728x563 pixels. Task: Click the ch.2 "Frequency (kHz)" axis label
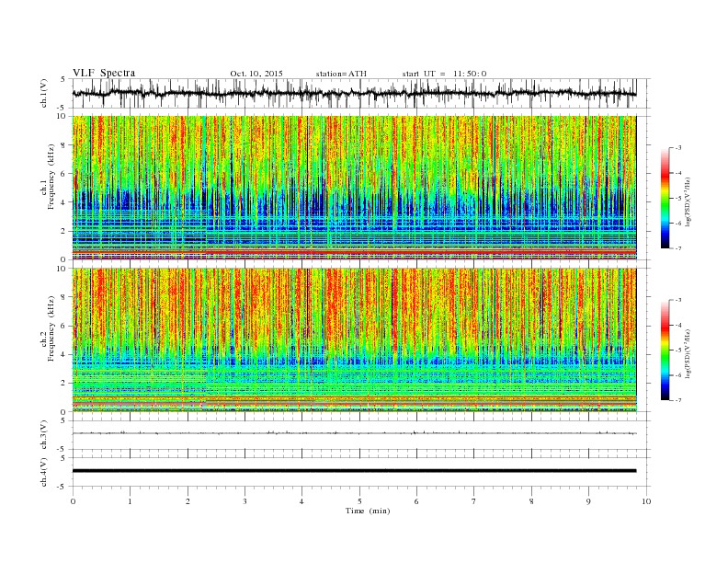[x=51, y=328]
